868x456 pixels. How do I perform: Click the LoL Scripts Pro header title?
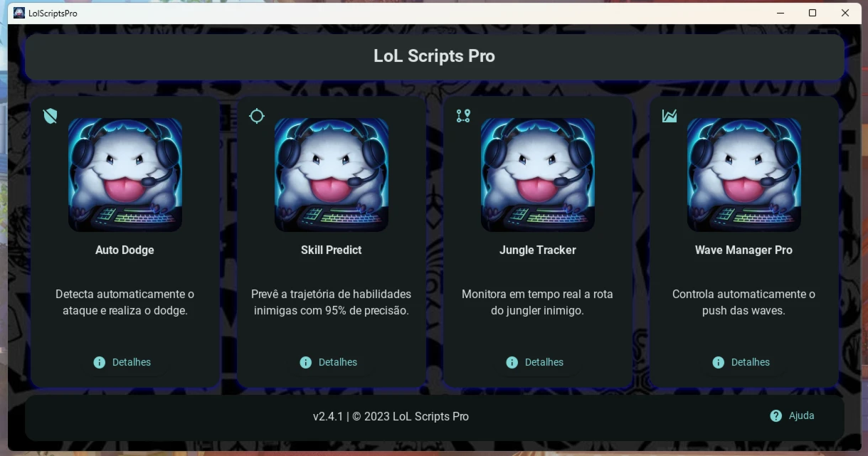[x=434, y=56]
